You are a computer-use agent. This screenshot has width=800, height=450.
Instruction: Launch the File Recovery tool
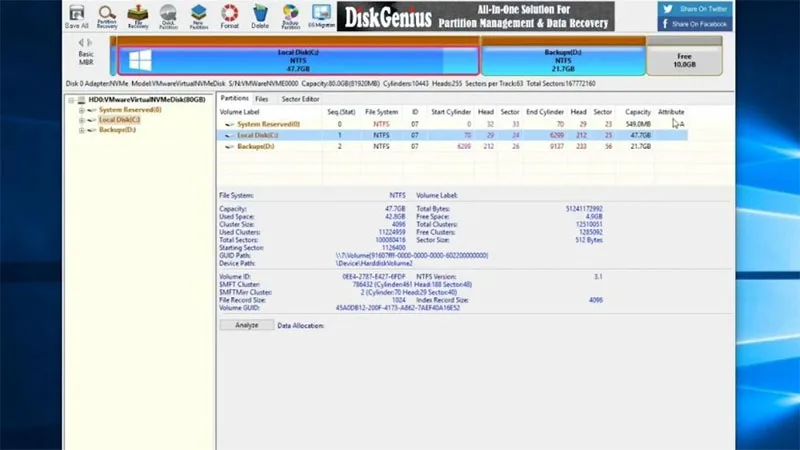tap(138, 16)
